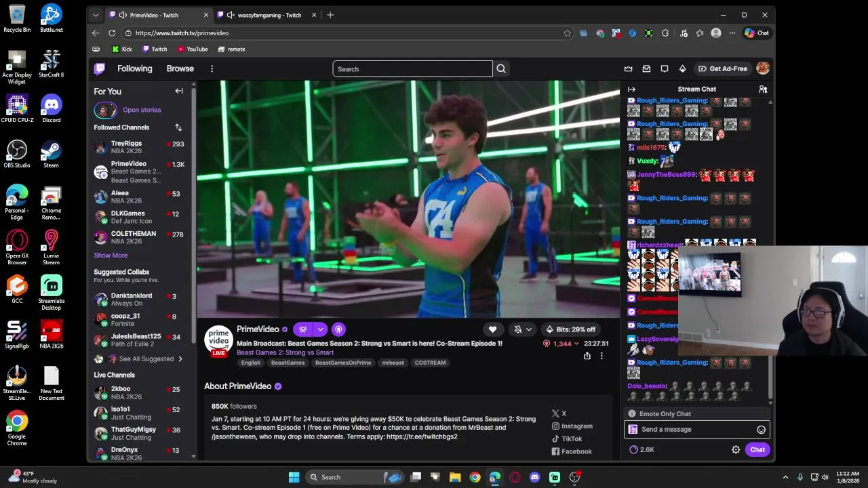
Task: Open the Browse page
Action: [x=180, y=68]
